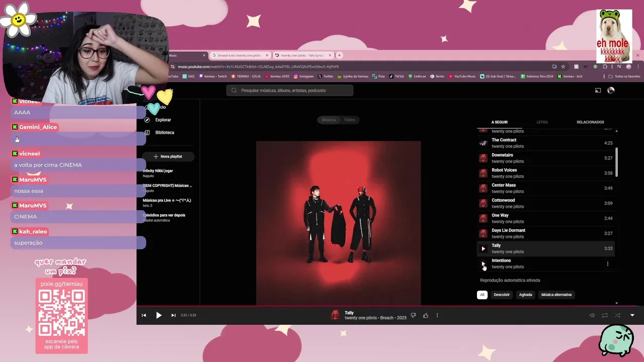644x362 pixels.
Task: Switch to the Tally lyrics browser tab
Action: pyautogui.click(x=303, y=55)
